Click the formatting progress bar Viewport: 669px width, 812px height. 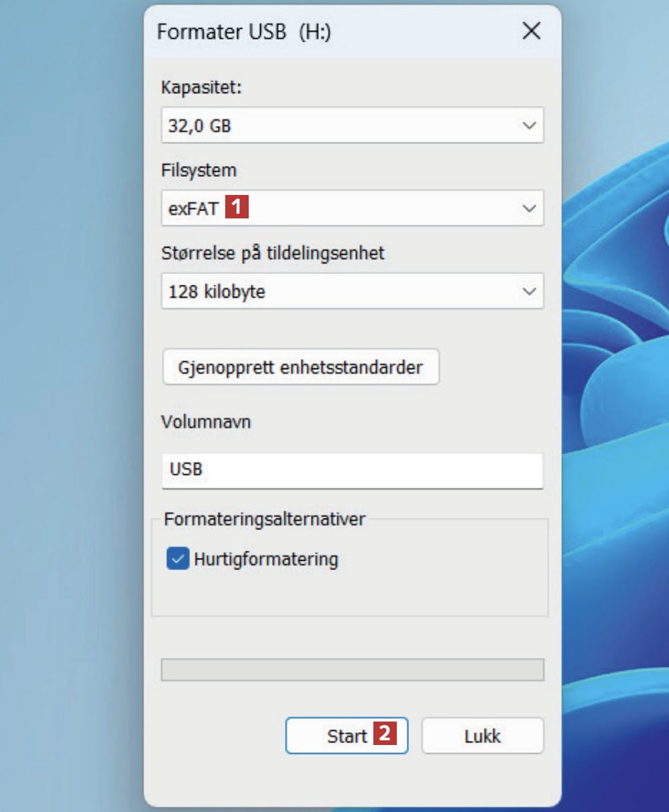(352, 670)
